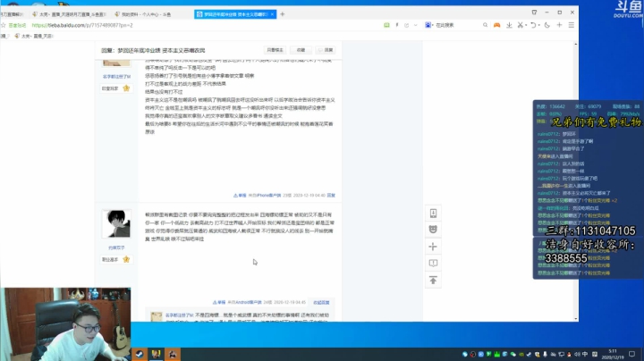Collapse replies on the 24th floor post
The width and height of the screenshot is (644, 361).
[x=321, y=302]
